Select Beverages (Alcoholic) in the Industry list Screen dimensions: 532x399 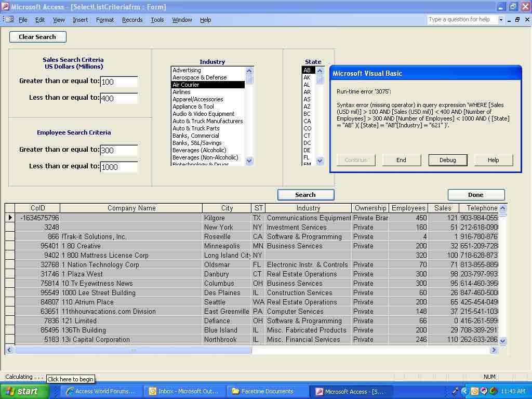pyautogui.click(x=208, y=150)
